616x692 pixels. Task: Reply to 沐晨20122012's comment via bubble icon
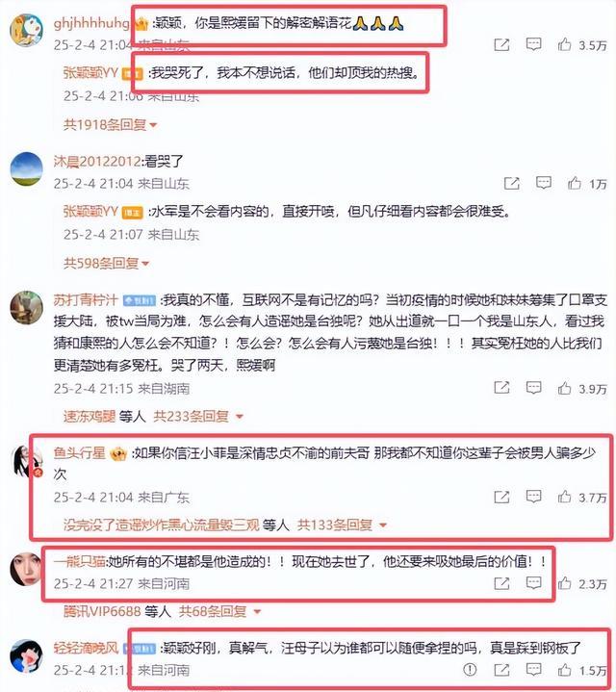[x=543, y=183]
